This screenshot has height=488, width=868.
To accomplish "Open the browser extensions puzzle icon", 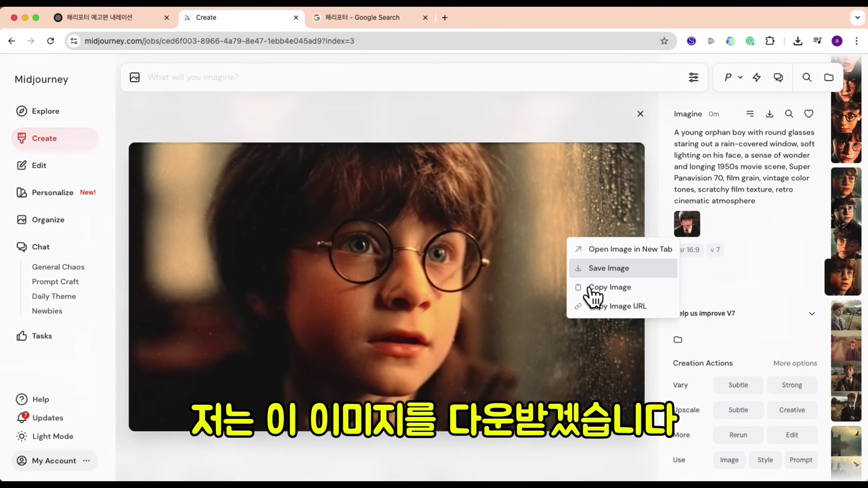I will [770, 41].
